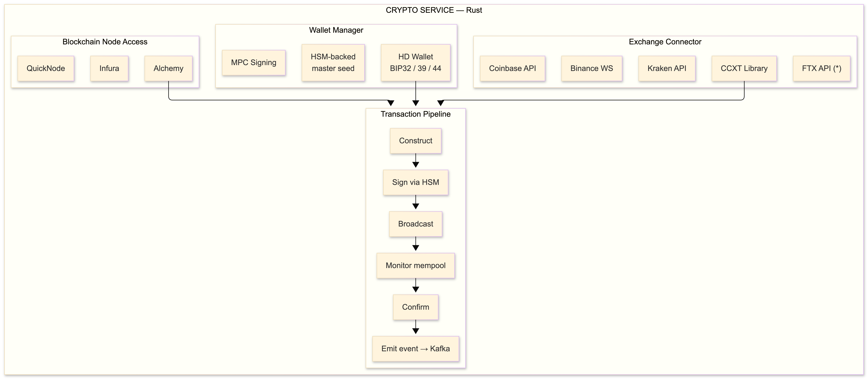
Task: Click the HSM-backed master seed box
Action: coord(333,63)
